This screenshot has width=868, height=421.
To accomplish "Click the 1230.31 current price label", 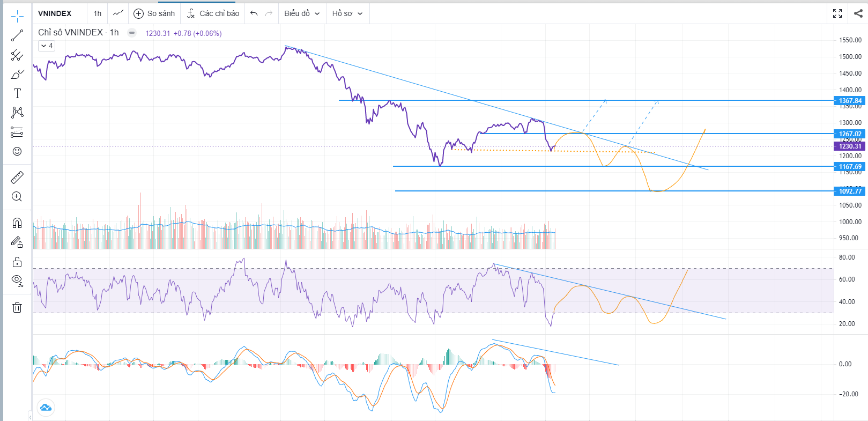I will pos(850,146).
